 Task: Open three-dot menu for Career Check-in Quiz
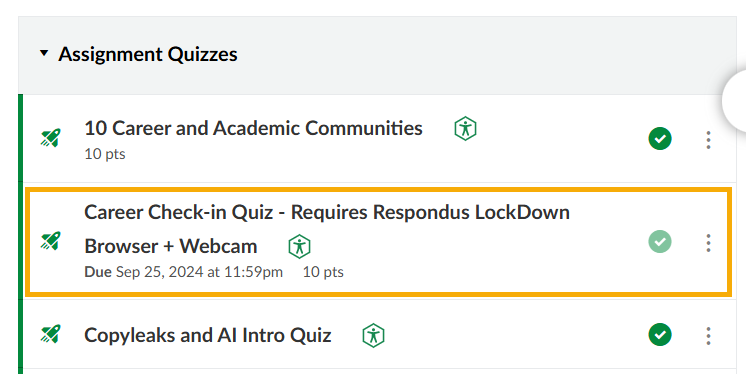708,243
